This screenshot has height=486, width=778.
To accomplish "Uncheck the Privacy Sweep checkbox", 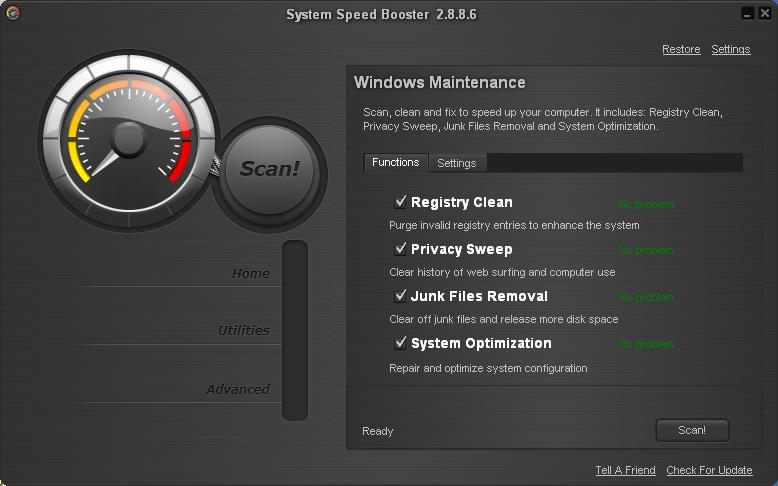I will point(400,248).
